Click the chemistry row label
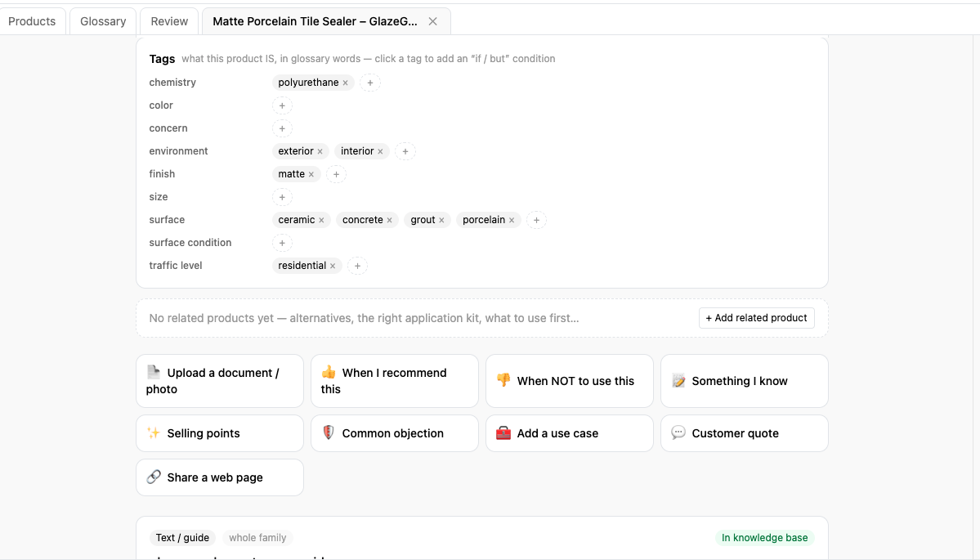This screenshot has width=980, height=560. pos(172,83)
